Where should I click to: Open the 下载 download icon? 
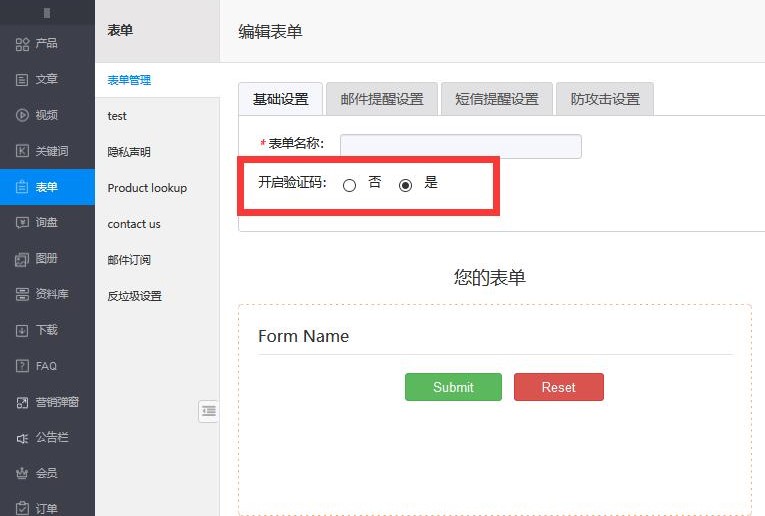tap(22, 330)
